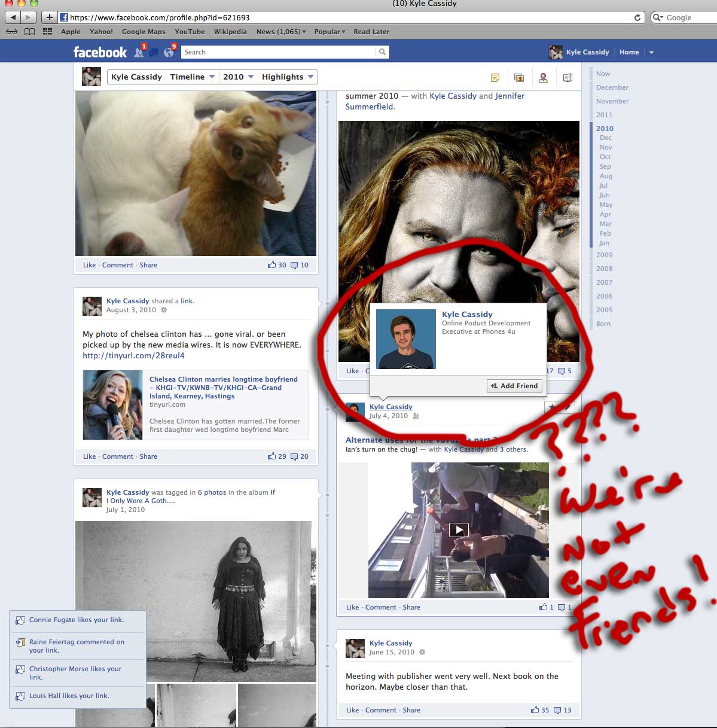The width and height of the screenshot is (717, 728).
Task: Open the messages icon in Facebook header
Action: 154,52
